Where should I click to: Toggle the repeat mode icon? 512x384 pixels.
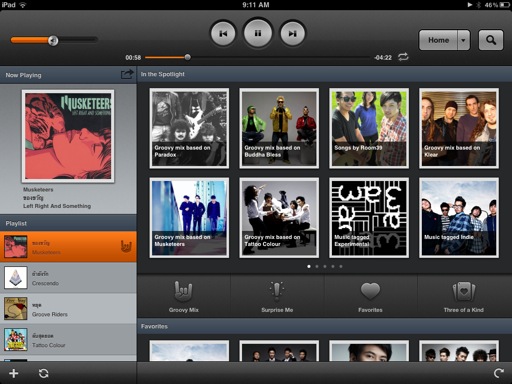(403, 57)
